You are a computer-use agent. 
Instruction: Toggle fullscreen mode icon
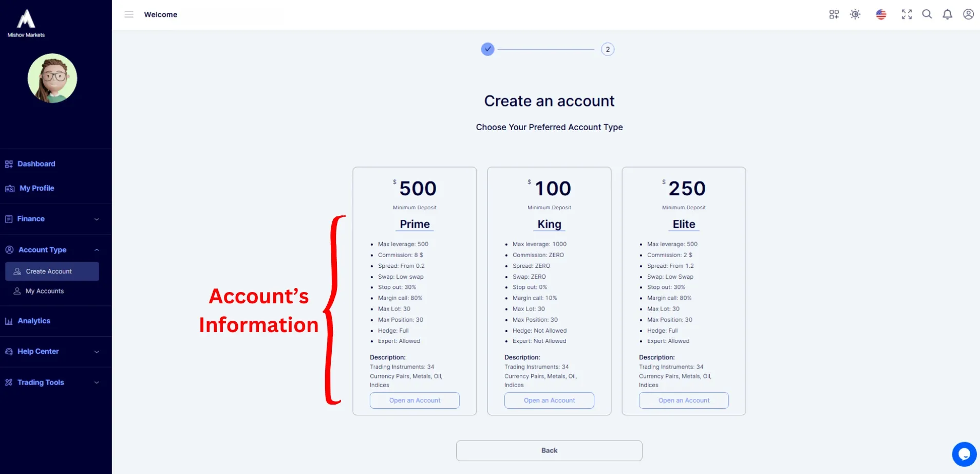(x=907, y=14)
